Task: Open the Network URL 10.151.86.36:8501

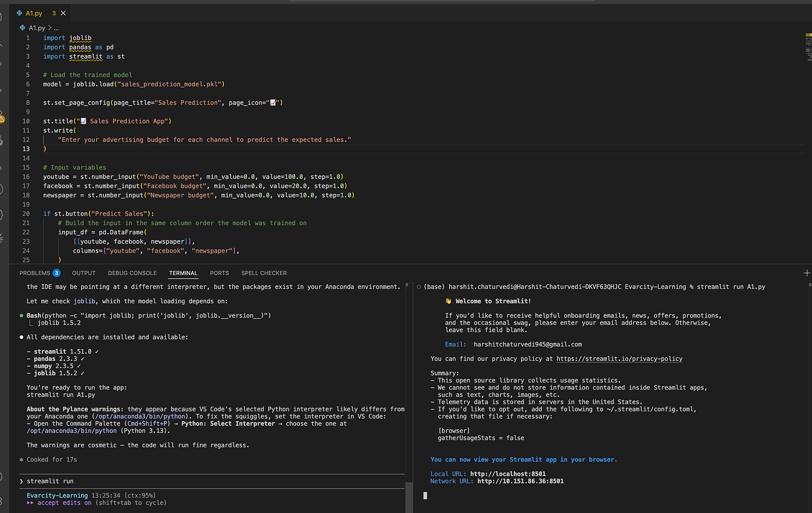Action: [x=520, y=481]
